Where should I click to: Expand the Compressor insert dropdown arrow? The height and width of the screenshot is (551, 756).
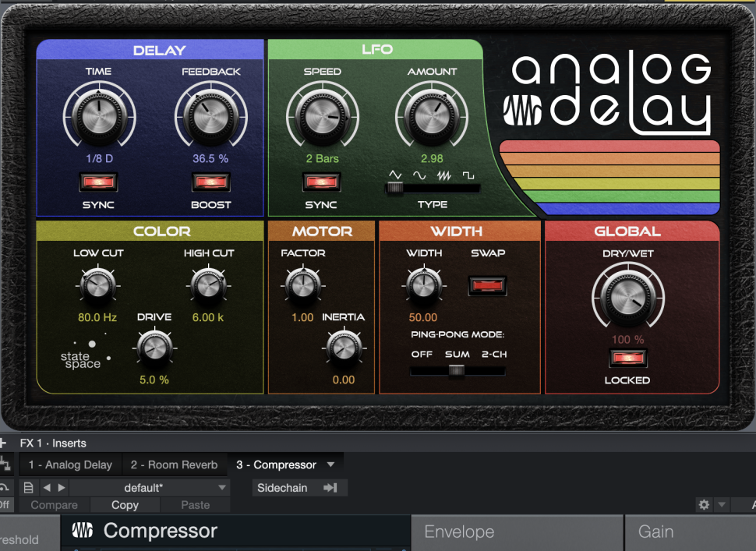(330, 464)
